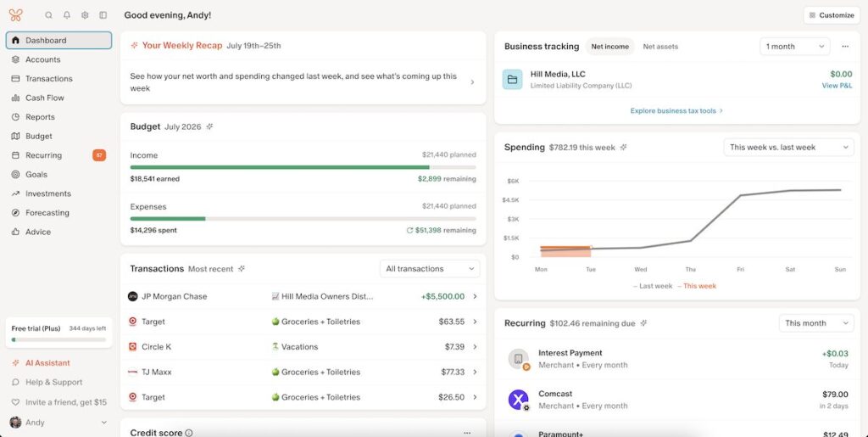Click Hill Media, LLC folder icon
The image size is (868, 437).
click(513, 80)
